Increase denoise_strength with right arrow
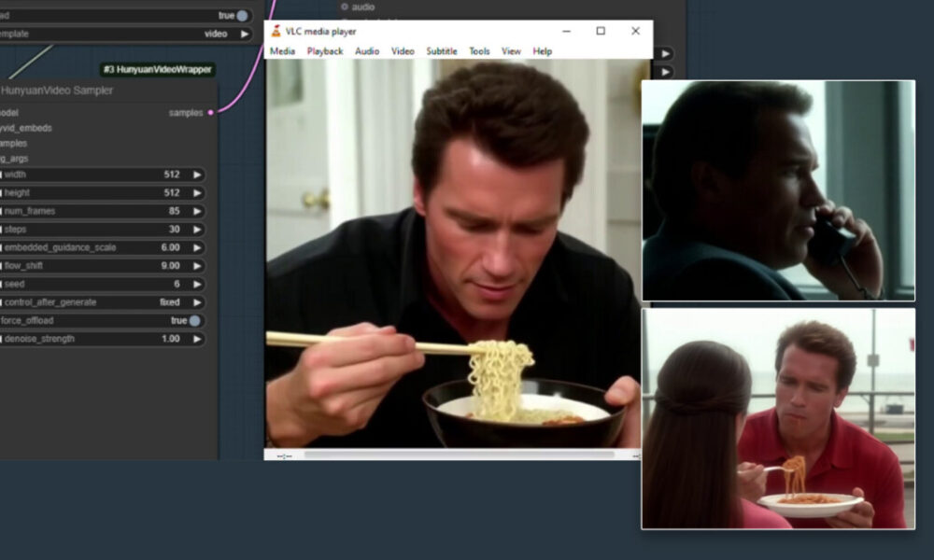This screenshot has height=560, width=934. [197, 339]
